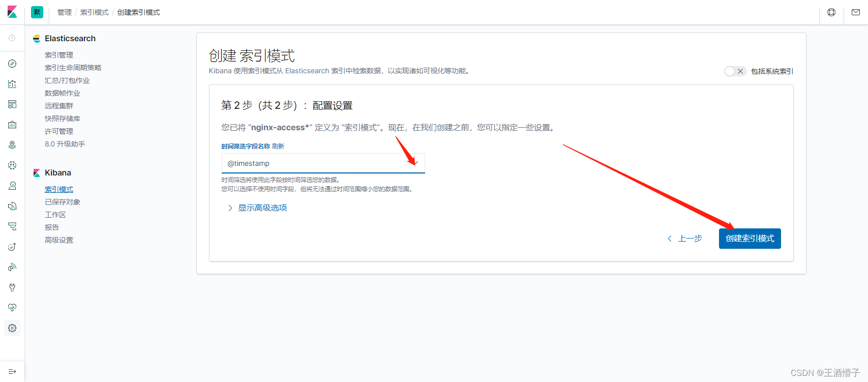This screenshot has height=382, width=868.
Task: Open 索引生命周期策略
Action: (73, 68)
